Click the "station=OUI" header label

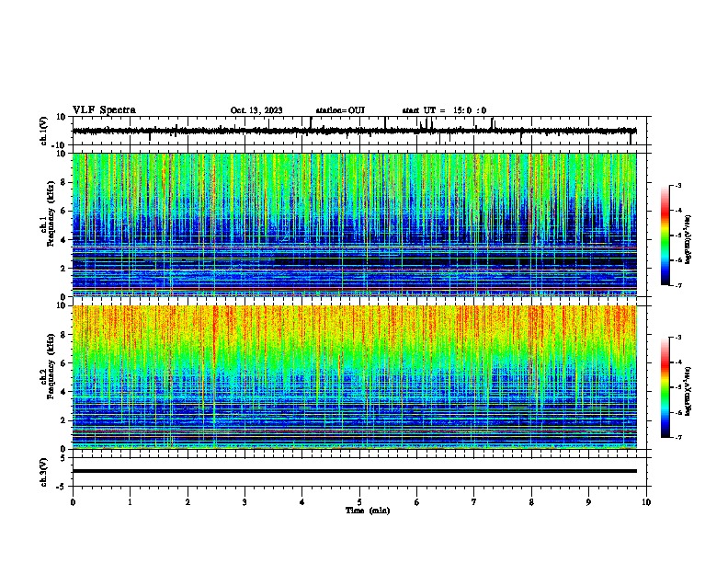340,110
